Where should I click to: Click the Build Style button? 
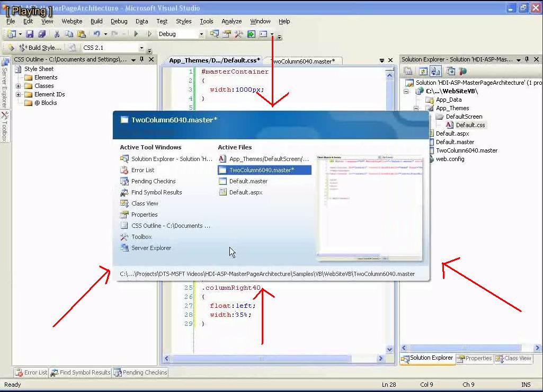tap(41, 48)
